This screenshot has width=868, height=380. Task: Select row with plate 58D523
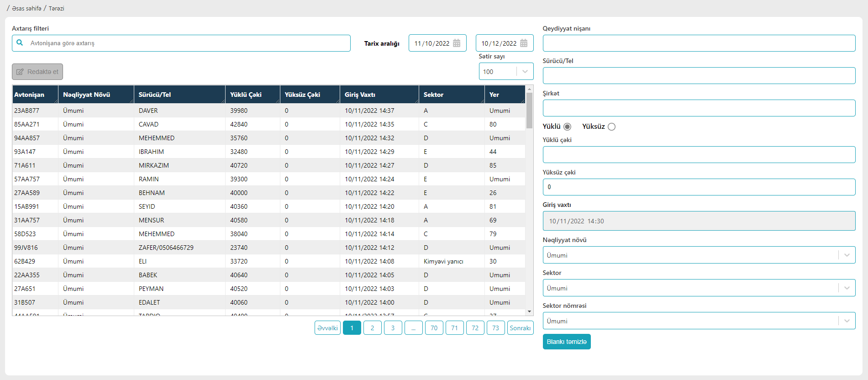coord(268,234)
